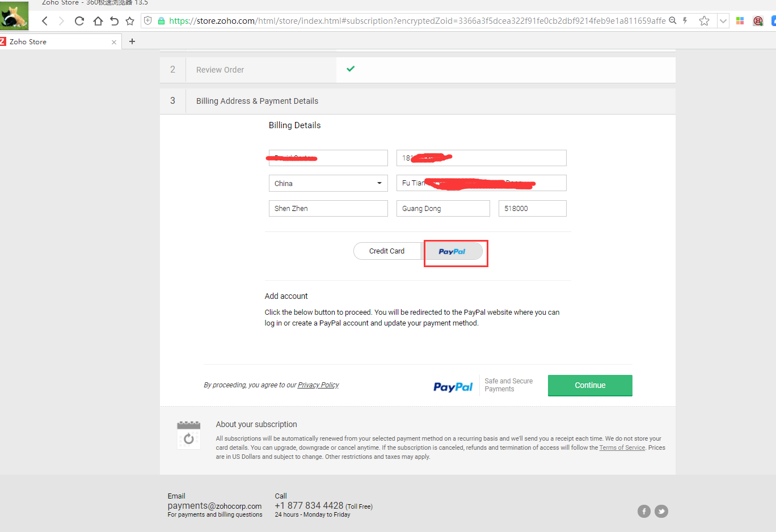Open the Facebook icon in footer
Screen dimensions: 776x532
point(644,511)
